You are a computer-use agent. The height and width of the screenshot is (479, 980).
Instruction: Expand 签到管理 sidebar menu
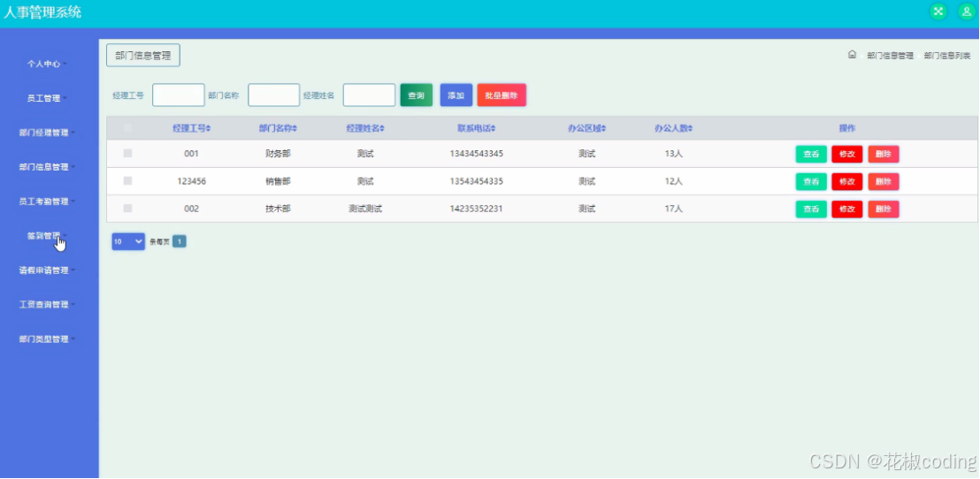(47, 235)
